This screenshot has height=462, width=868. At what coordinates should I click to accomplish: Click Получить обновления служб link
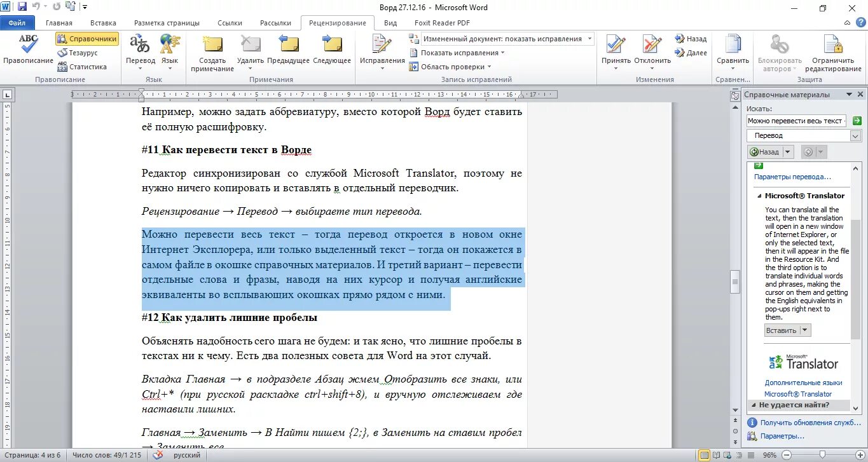(809, 423)
